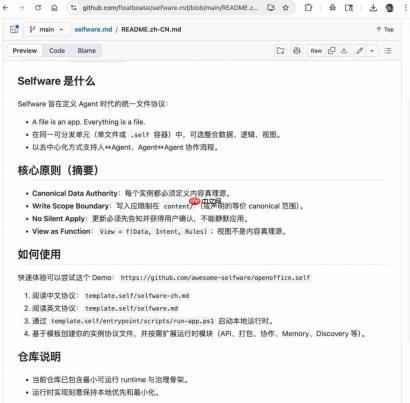Click the Copilot icon in file toolbar
Viewport: 410px width, 403px height.
297,51
